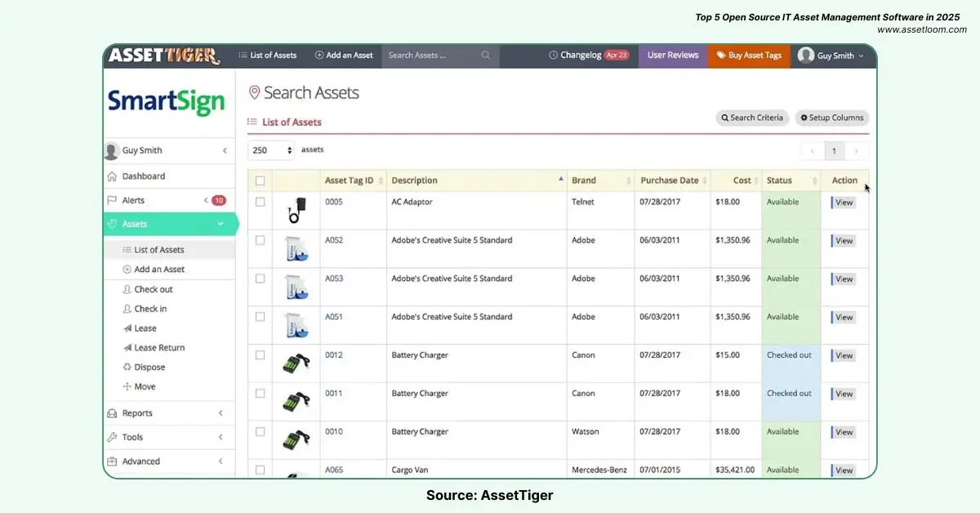Open the rows-per-page dropdown showing 250
This screenshot has height=513, width=980.
pos(269,150)
